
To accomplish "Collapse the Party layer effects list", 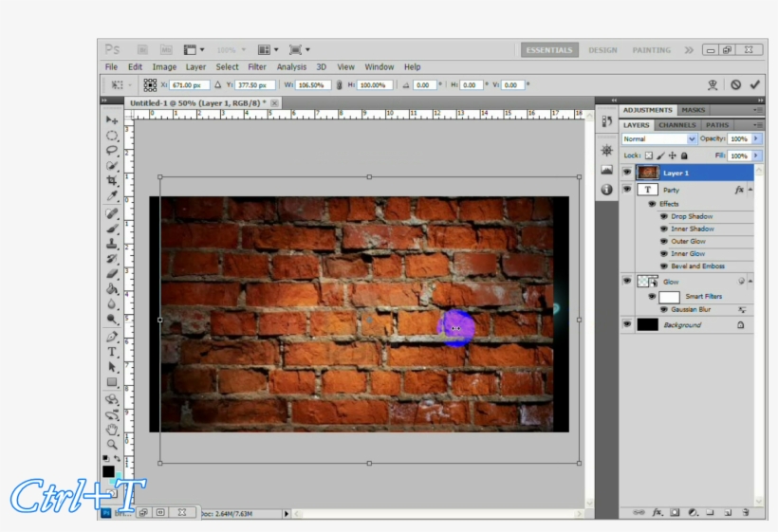I will [750, 190].
